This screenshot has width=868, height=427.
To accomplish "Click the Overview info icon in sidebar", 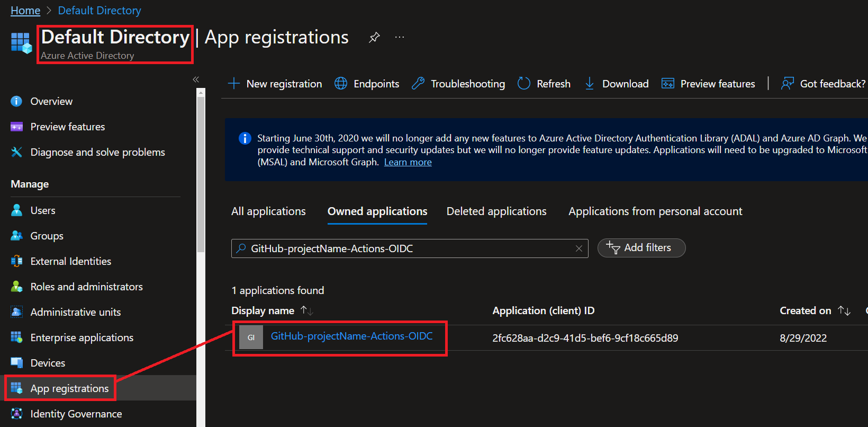I will [x=16, y=101].
